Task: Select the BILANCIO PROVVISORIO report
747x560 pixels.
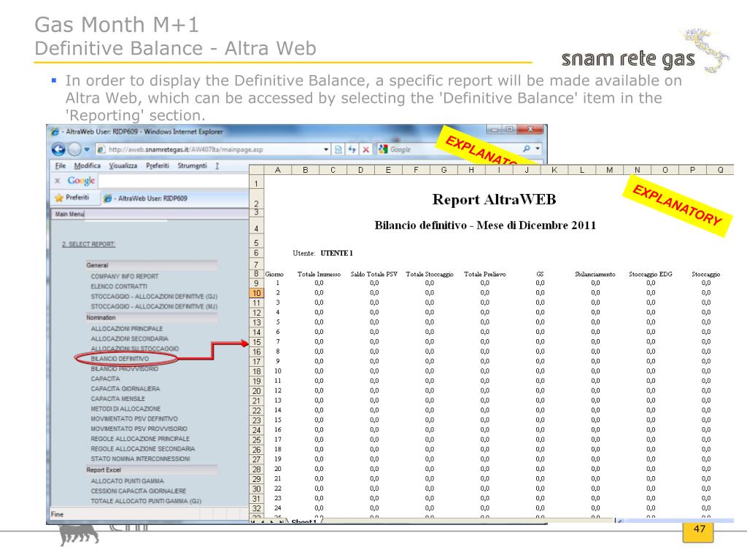Action: 124,368
